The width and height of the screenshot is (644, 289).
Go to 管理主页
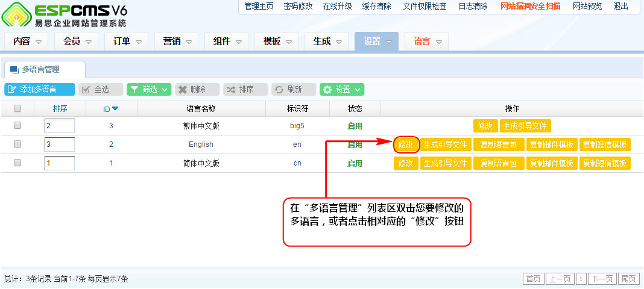click(259, 6)
